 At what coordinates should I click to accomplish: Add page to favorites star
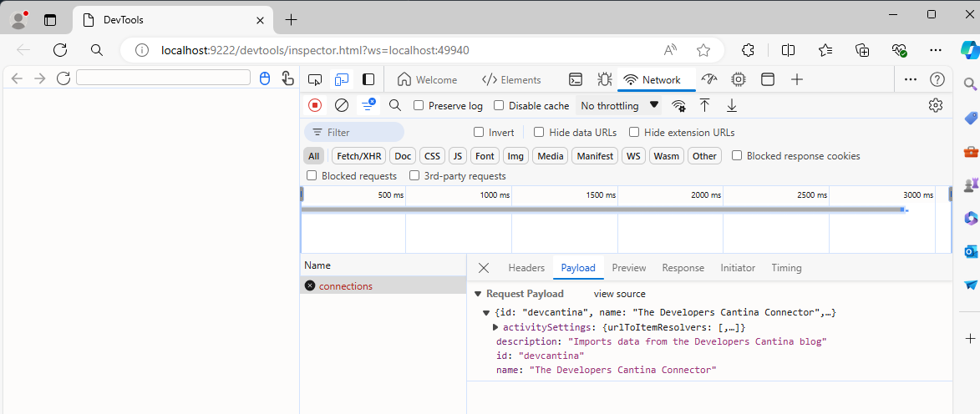pos(703,50)
